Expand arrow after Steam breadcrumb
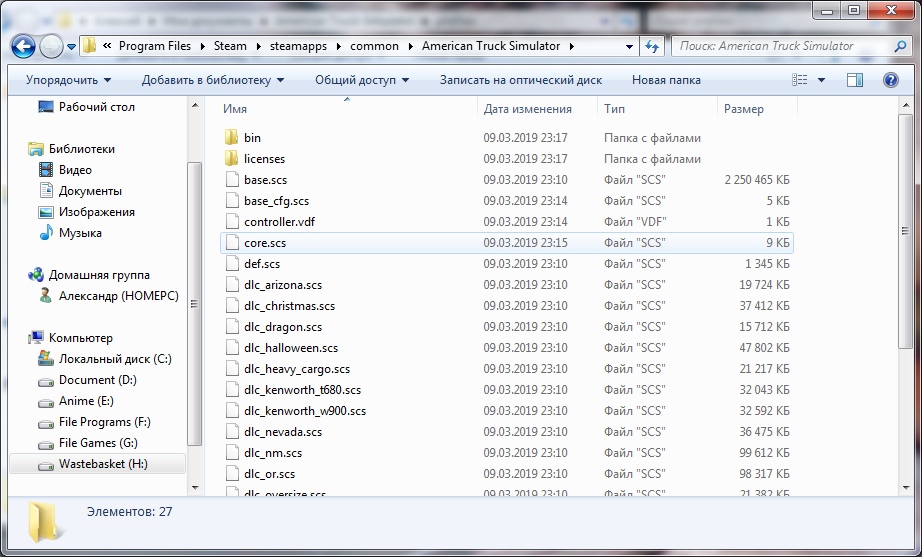 [258, 46]
